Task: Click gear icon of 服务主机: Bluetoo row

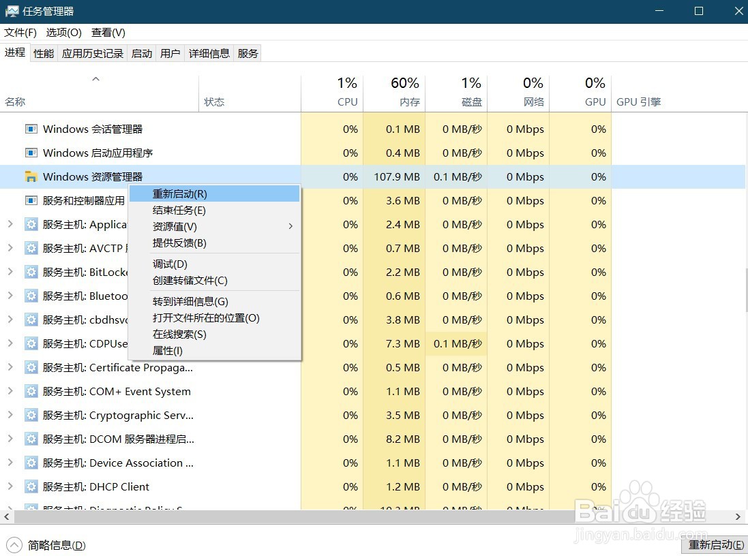Action: 31,296
